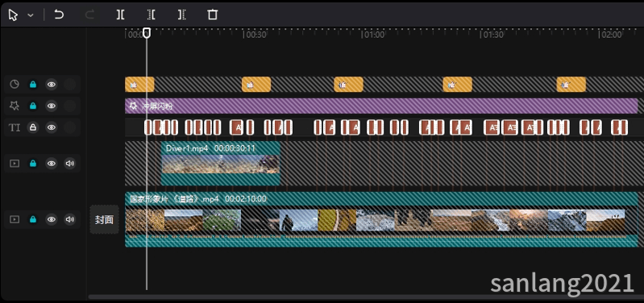This screenshot has height=303, width=644.
Task: Click the greyed-out redo icon
Action: 89,15
